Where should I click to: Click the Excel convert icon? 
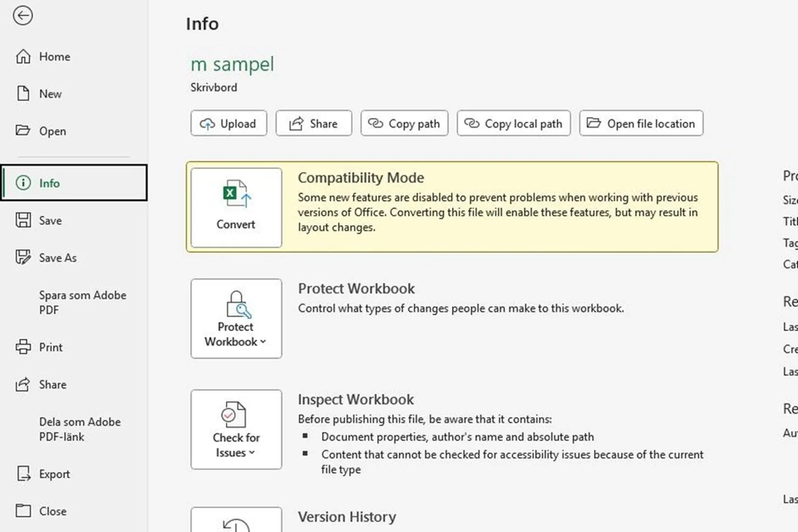[x=237, y=193]
